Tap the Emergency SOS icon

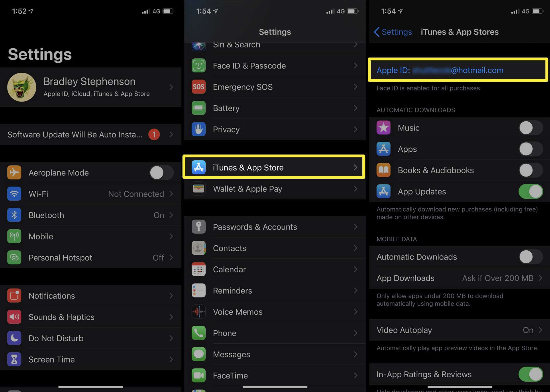(x=198, y=86)
